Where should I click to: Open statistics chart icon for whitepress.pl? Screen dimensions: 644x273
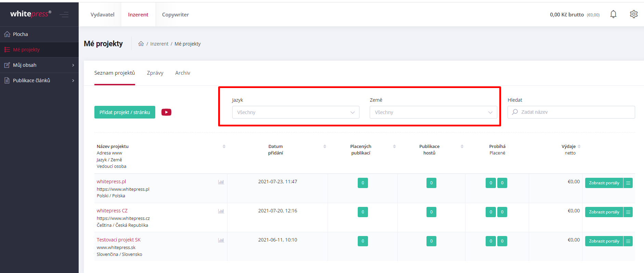(221, 182)
